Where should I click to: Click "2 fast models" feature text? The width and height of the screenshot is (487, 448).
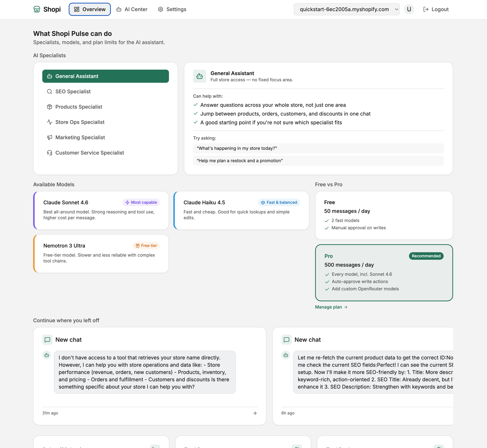[345, 220]
